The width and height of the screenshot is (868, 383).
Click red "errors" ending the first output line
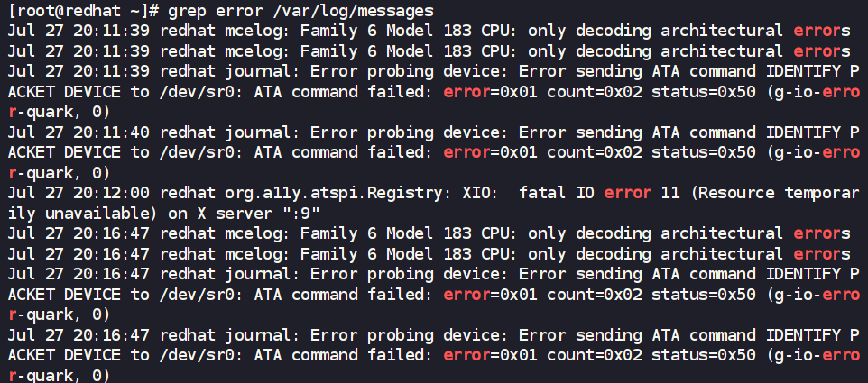point(821,30)
